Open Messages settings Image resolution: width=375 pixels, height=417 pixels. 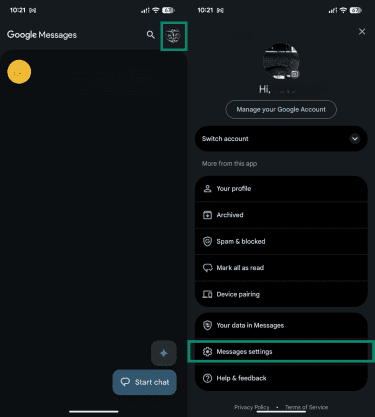point(281,352)
